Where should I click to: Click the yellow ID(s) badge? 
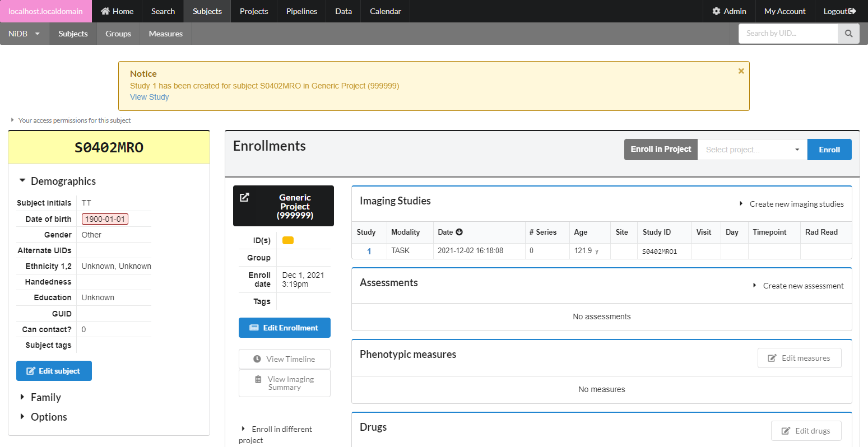(288, 240)
